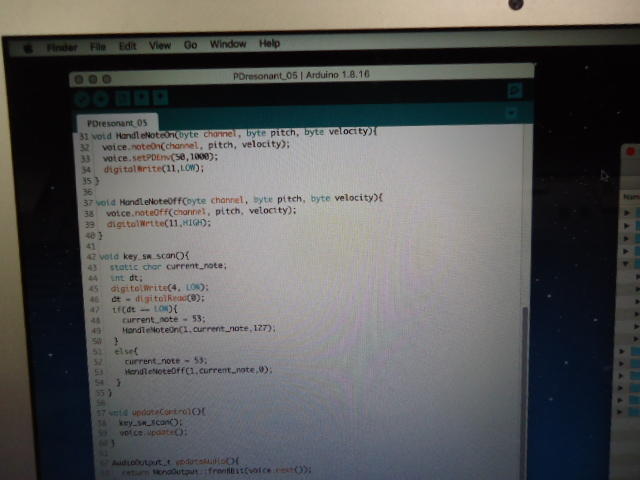
Task: Open the Window menu
Action: click(228, 44)
